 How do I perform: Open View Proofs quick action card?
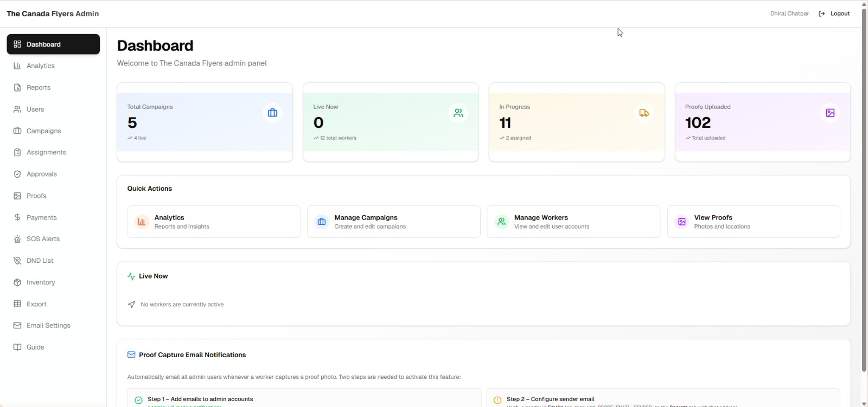point(754,222)
